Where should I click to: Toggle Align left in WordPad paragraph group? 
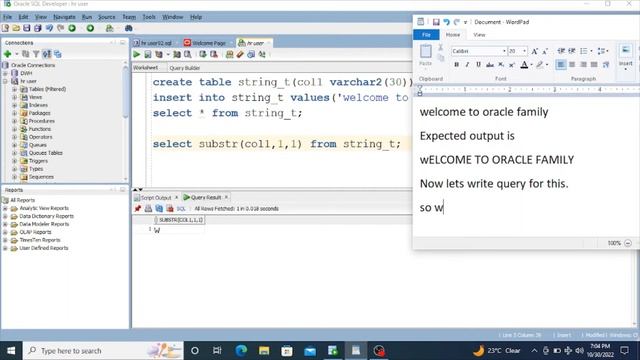click(x=561, y=64)
